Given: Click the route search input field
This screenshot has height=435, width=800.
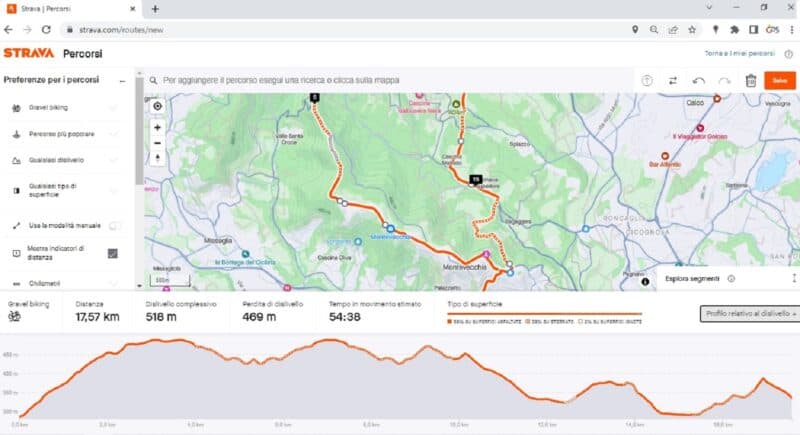Looking at the screenshot, I should click(388, 80).
